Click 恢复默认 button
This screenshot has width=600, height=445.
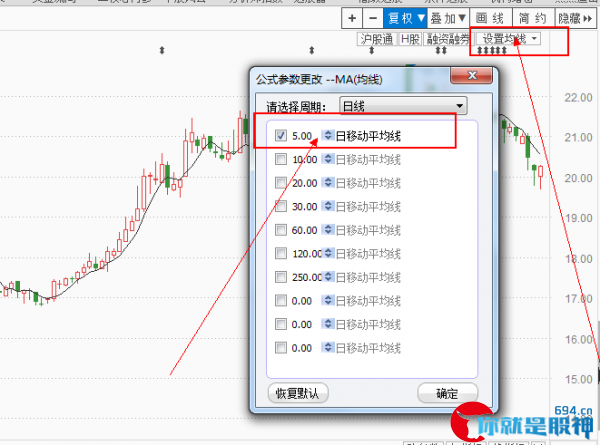[x=298, y=393]
